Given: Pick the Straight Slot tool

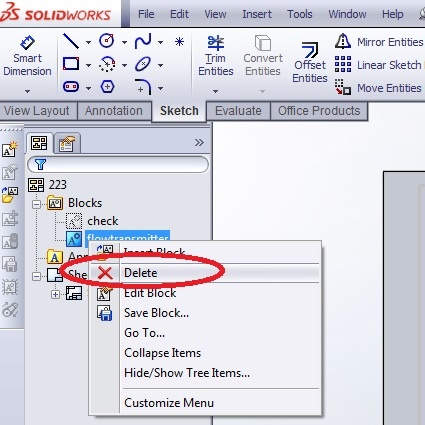Looking at the screenshot, I should tap(71, 87).
